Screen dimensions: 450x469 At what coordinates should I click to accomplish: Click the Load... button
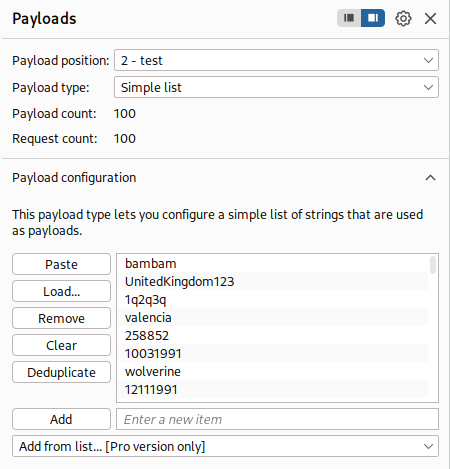point(61,291)
